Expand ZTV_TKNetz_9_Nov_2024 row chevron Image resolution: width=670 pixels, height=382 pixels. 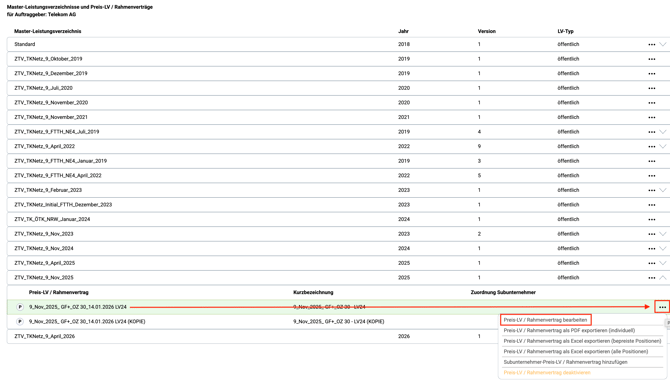coord(663,248)
